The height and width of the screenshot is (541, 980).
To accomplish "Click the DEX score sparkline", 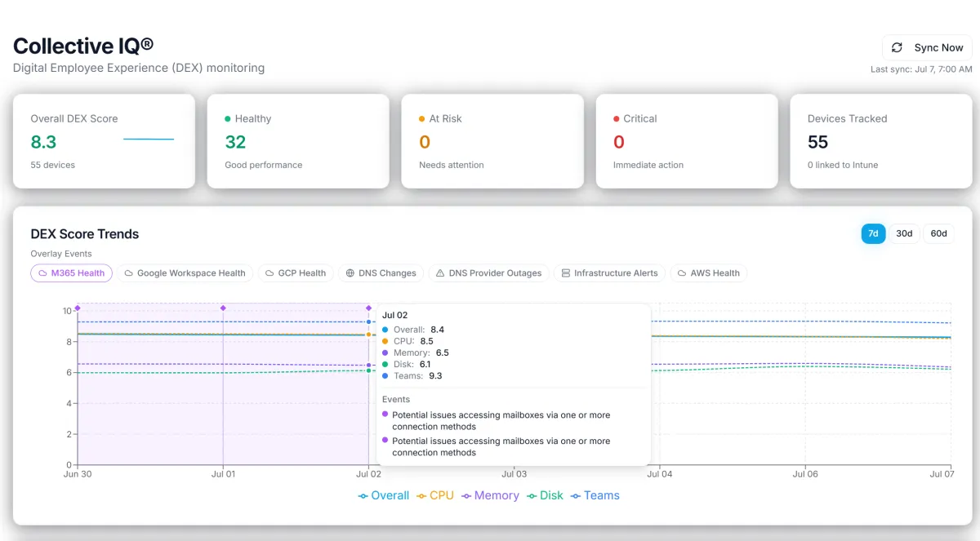I will coord(149,140).
